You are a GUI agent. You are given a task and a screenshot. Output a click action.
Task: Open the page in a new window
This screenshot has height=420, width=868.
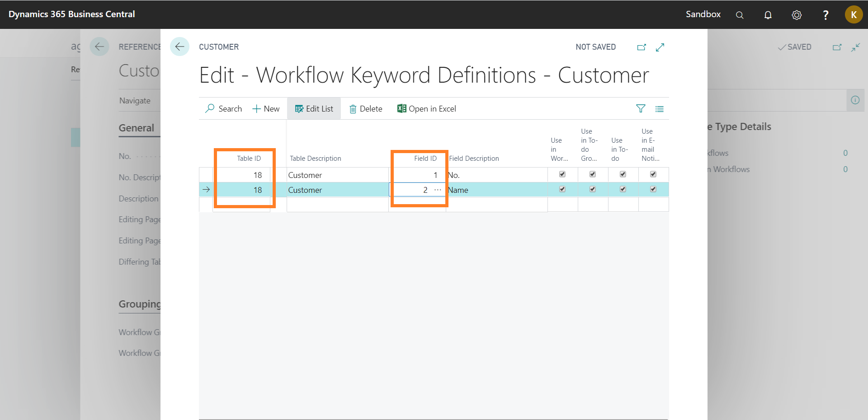(x=642, y=47)
